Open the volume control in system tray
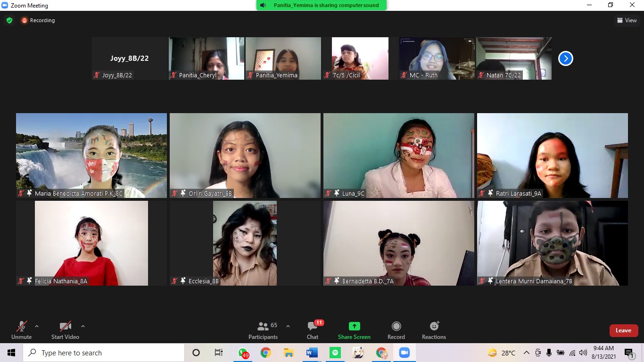 pyautogui.click(x=583, y=353)
